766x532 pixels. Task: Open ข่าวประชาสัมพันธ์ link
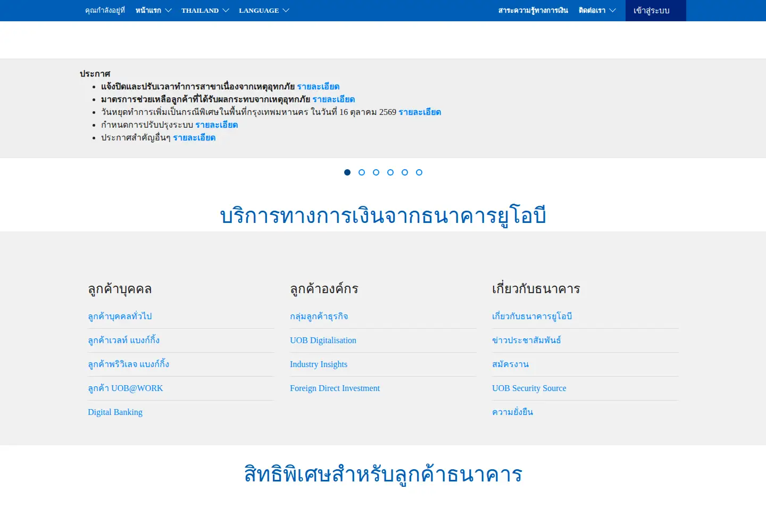click(x=527, y=340)
